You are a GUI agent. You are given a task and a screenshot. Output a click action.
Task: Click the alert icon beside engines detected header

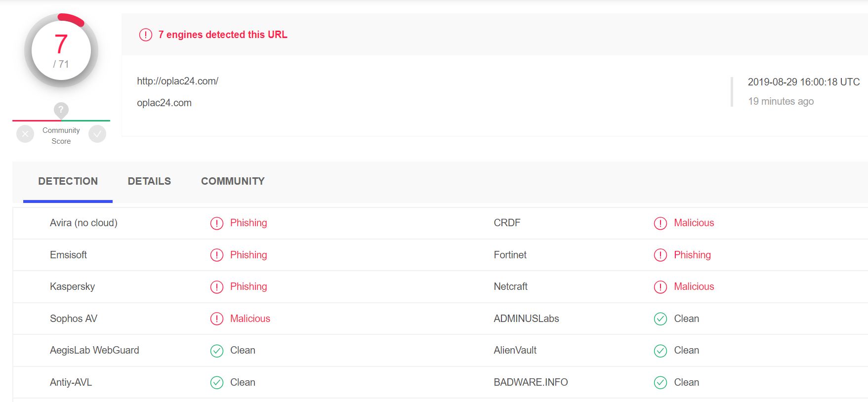[146, 35]
